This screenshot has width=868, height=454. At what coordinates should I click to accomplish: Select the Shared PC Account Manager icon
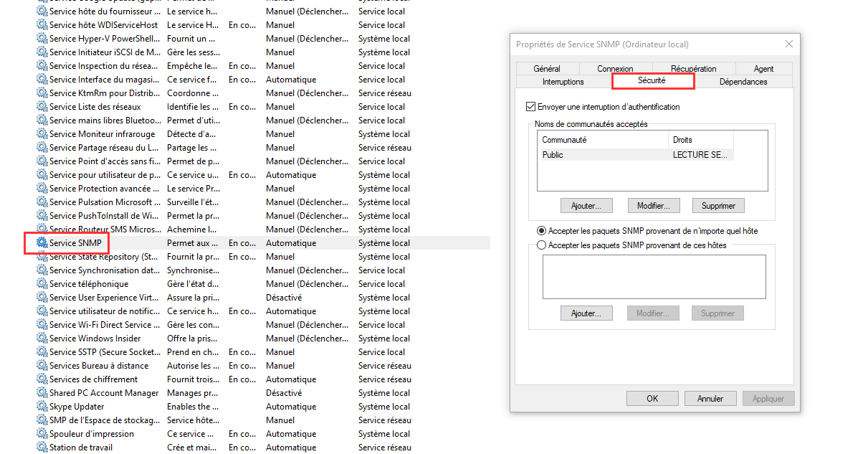42,393
